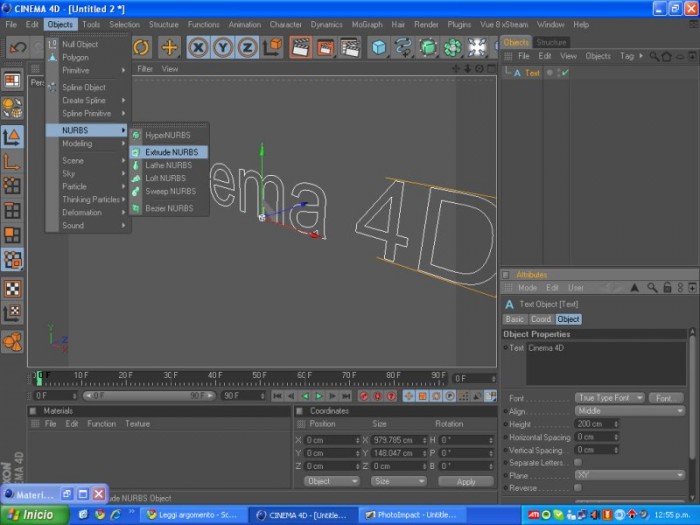Toggle the Z axis lock
700x525 pixels.
[247, 47]
